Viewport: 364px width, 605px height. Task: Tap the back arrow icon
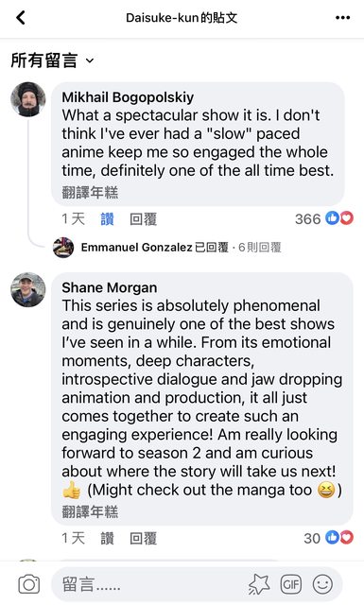pyautogui.click(x=21, y=17)
